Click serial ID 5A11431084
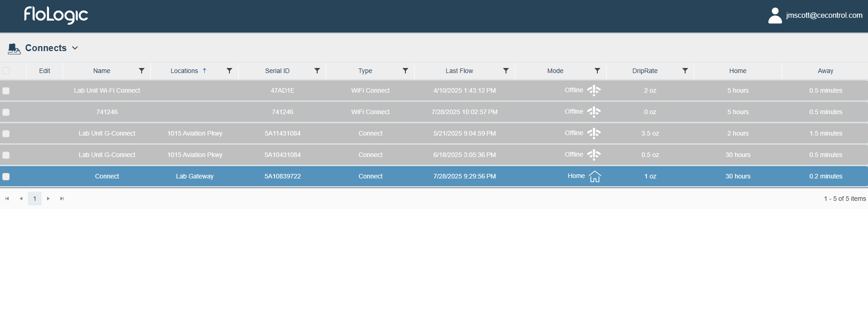868x330 pixels. pyautogui.click(x=282, y=133)
